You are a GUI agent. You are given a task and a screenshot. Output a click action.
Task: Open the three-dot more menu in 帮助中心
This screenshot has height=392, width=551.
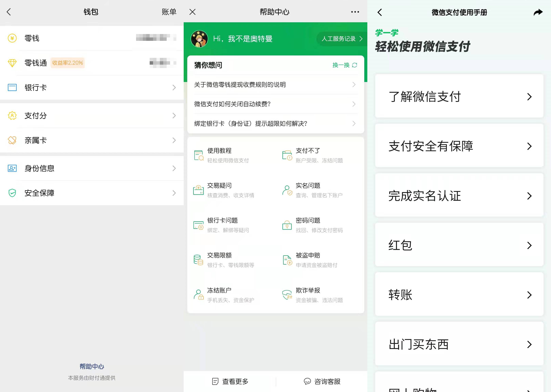click(355, 12)
